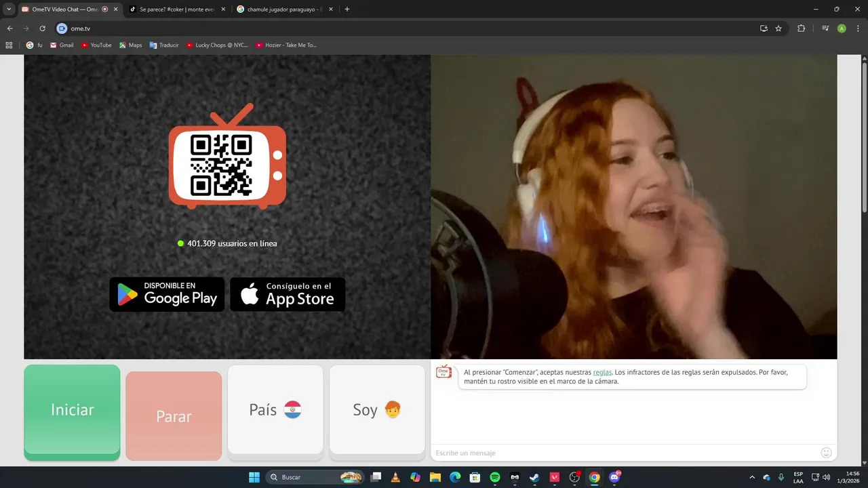
Task: Open Task View from taskbar
Action: point(376,477)
